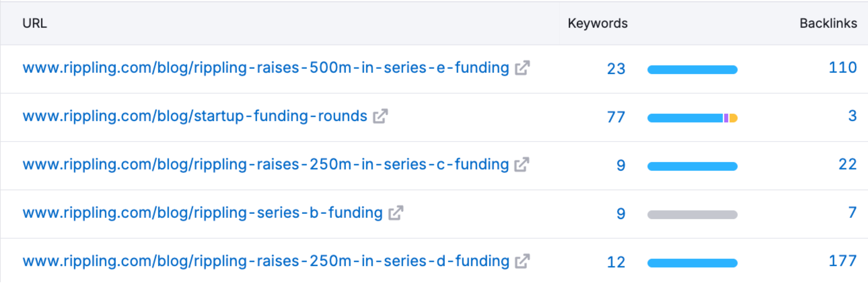Sort table by the Backlinks column header
868x292 pixels.
(x=828, y=23)
